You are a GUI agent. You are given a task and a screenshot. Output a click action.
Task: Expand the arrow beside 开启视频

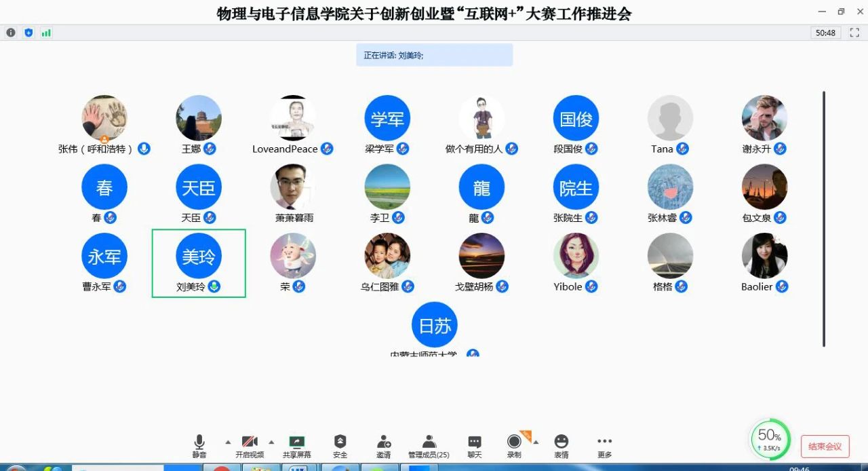(271, 442)
